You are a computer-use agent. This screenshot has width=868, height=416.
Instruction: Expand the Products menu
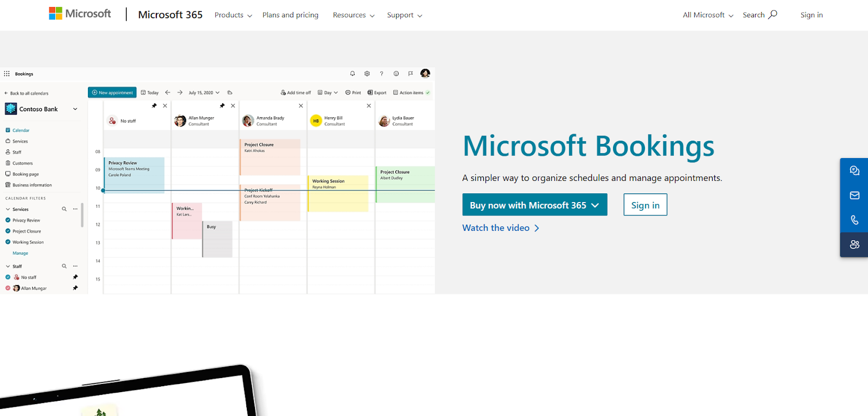233,15
